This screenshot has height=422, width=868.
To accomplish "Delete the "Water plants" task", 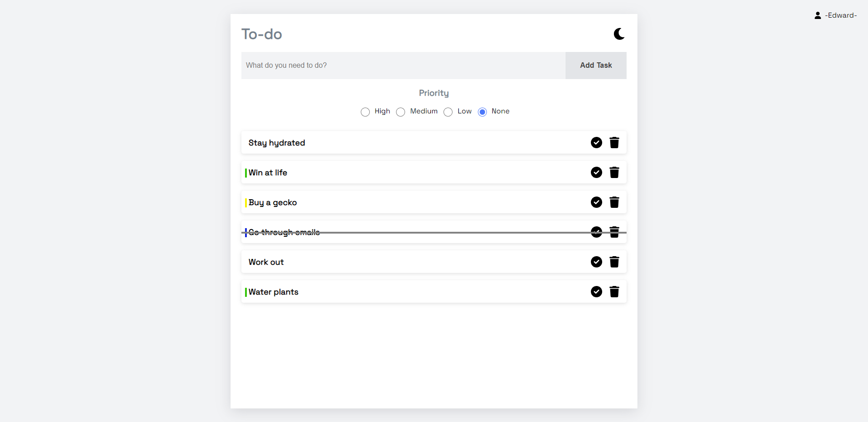I will 615,291.
